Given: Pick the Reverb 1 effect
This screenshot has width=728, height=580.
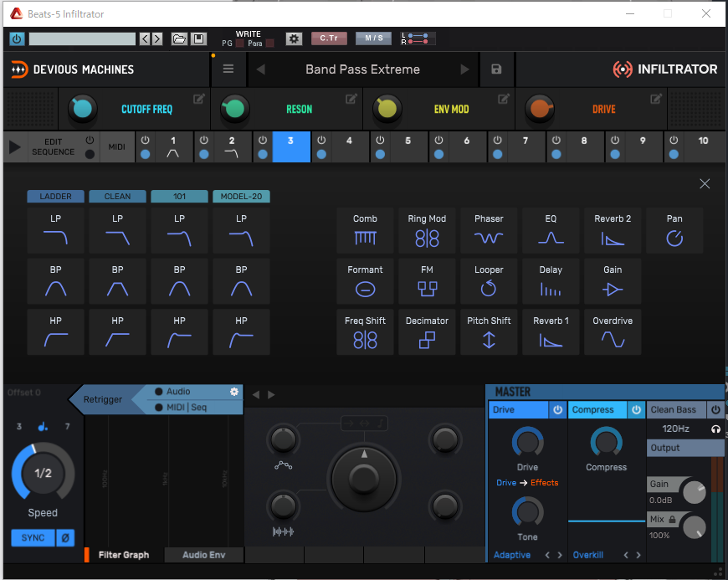Looking at the screenshot, I should 551,332.
